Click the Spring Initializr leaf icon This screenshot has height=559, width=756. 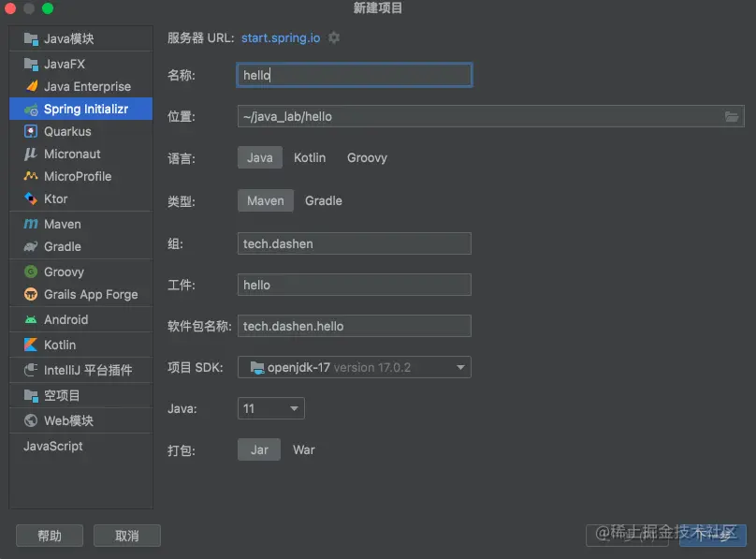[x=31, y=110]
